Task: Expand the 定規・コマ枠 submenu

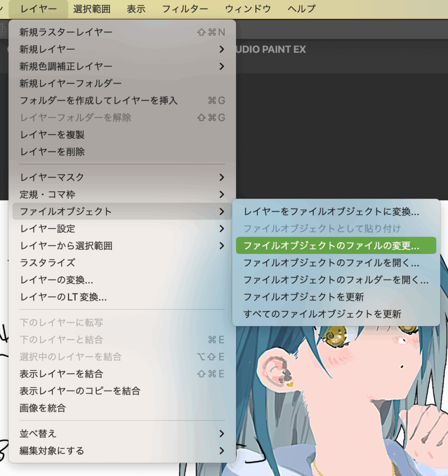Action: pos(122,194)
